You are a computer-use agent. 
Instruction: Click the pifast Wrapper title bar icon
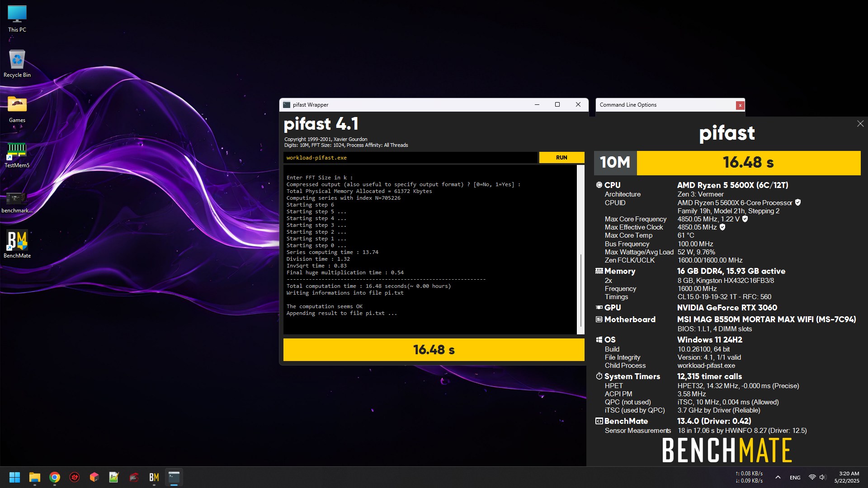point(287,105)
